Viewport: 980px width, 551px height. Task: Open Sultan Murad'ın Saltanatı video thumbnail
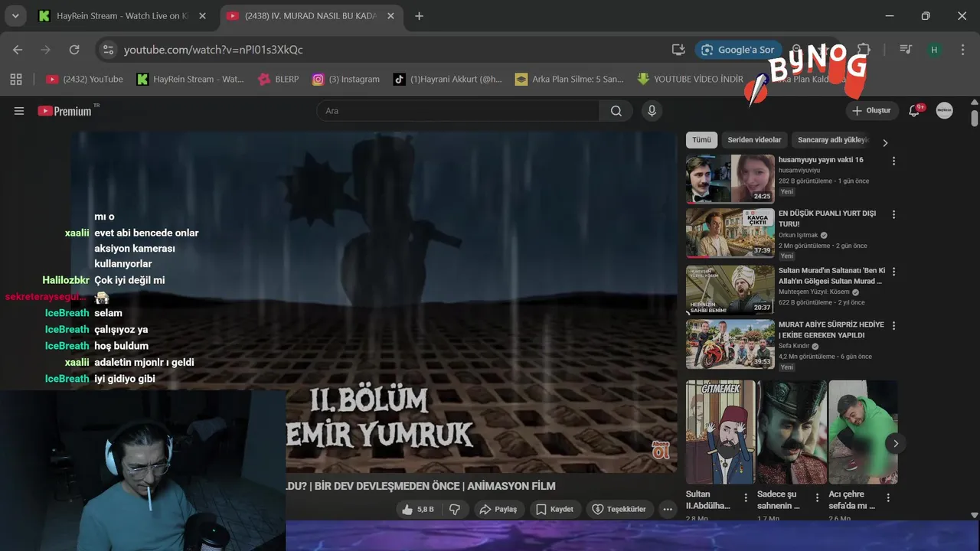coord(730,290)
